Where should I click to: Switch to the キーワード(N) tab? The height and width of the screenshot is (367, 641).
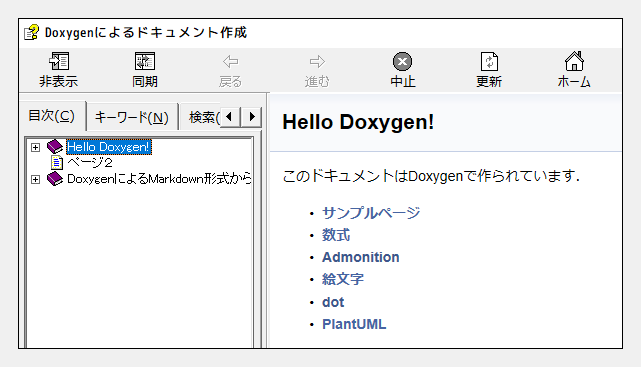(132, 118)
